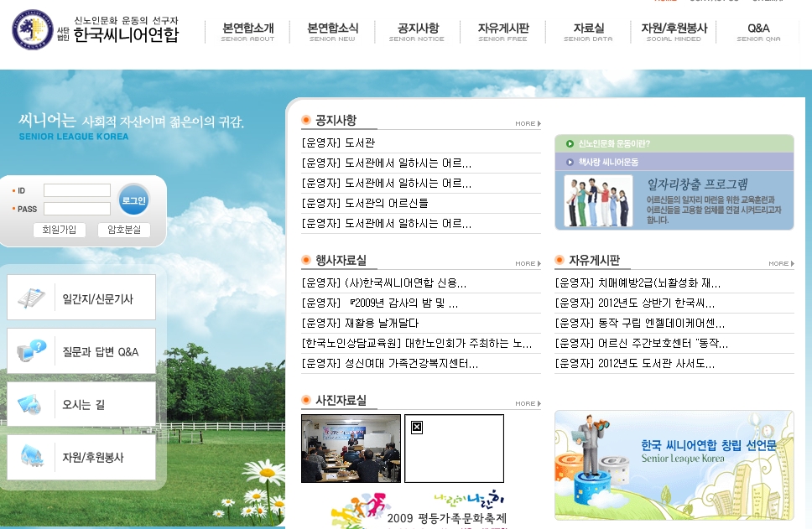Image resolution: width=812 pixels, height=529 pixels.
Task: Click the play icon beside 책사랑 씨니어운동
Action: (570, 162)
